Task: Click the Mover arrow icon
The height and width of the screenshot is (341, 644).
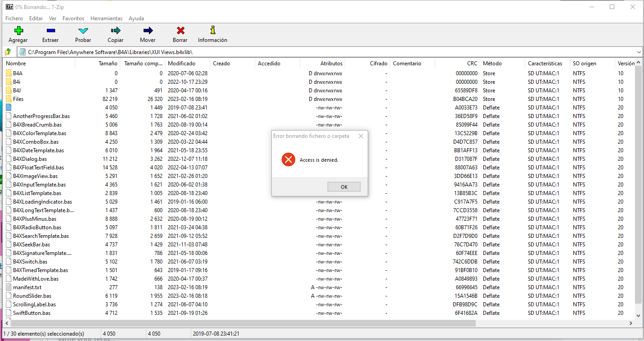Action: (148, 31)
